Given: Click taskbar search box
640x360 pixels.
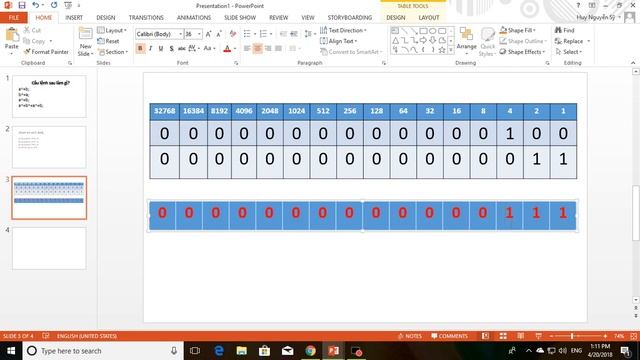Looking at the screenshot, I should [x=102, y=351].
